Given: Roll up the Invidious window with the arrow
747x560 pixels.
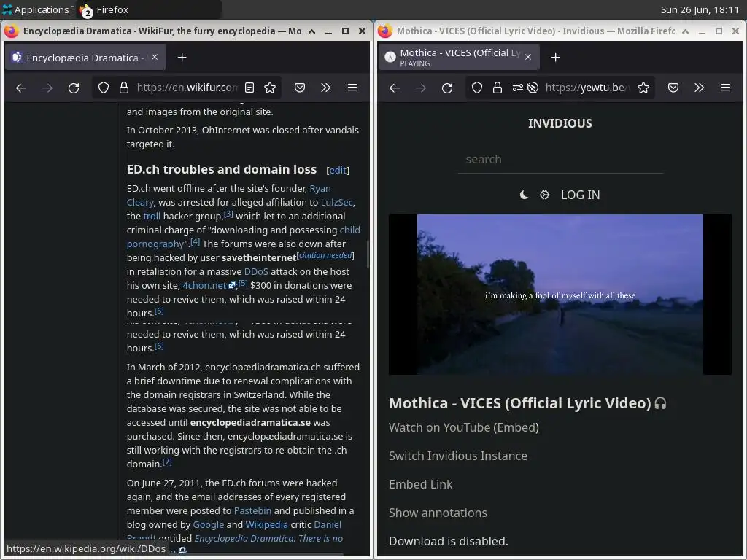Looking at the screenshot, I should click(685, 31).
